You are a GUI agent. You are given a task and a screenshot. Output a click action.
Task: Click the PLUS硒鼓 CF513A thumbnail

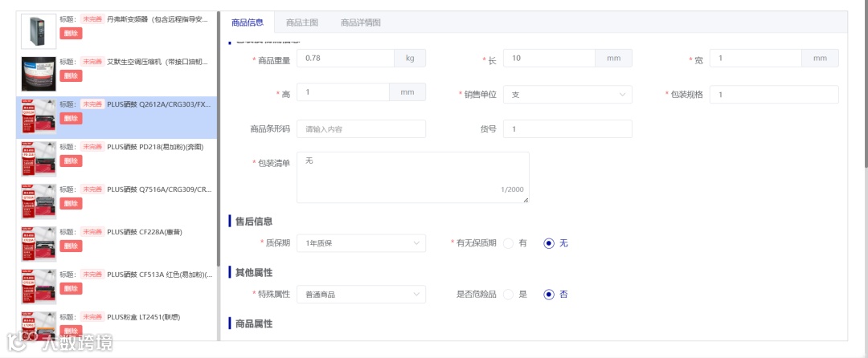(x=39, y=287)
